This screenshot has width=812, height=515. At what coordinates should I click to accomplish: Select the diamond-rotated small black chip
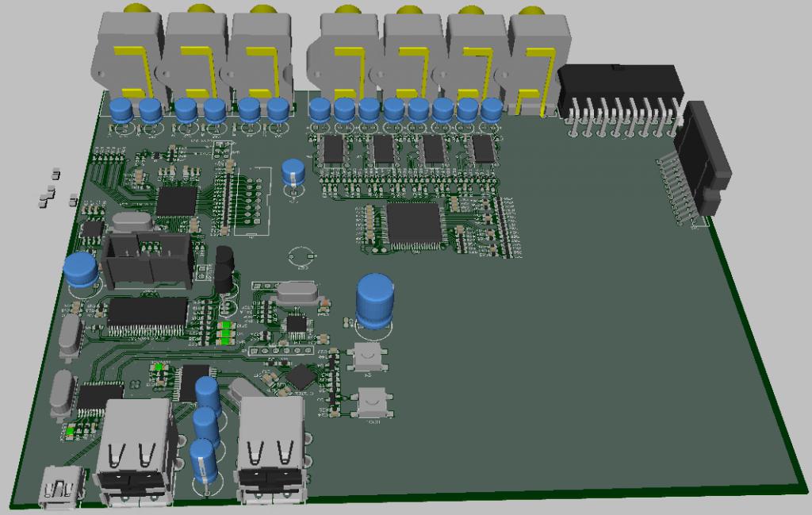(x=301, y=376)
